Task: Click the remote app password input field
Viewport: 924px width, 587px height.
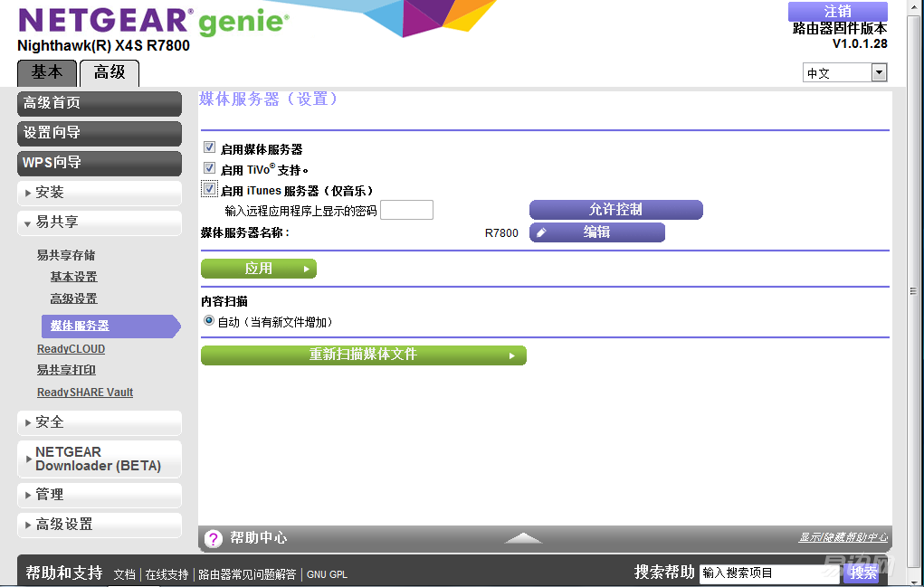Action: pyautogui.click(x=406, y=211)
